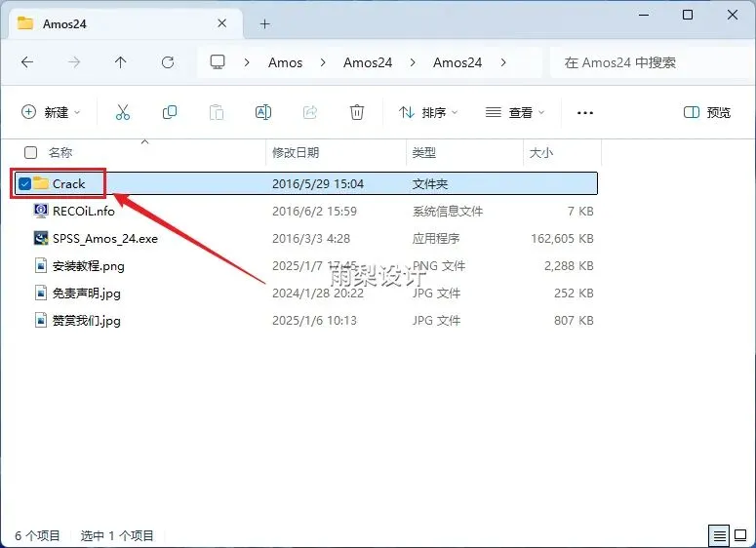Go up one folder level
Viewport: 756px width, 548px height.
(121, 62)
